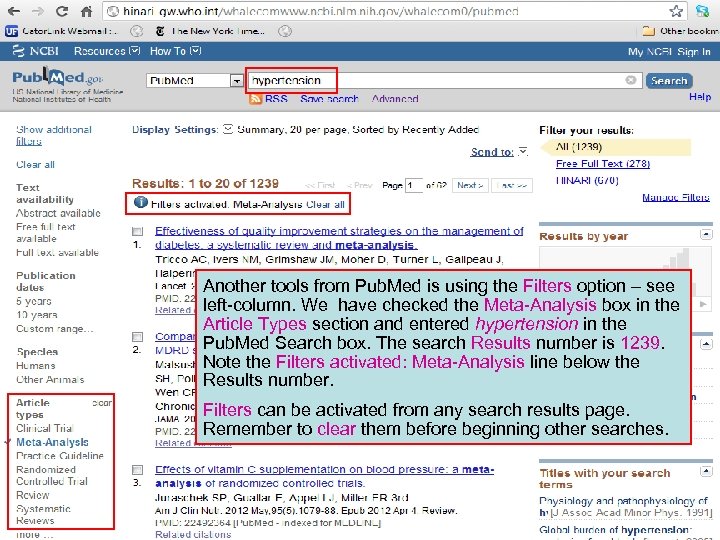The image size is (720, 540).
Task: Open the Resources dropdown menu
Action: (x=107, y=51)
